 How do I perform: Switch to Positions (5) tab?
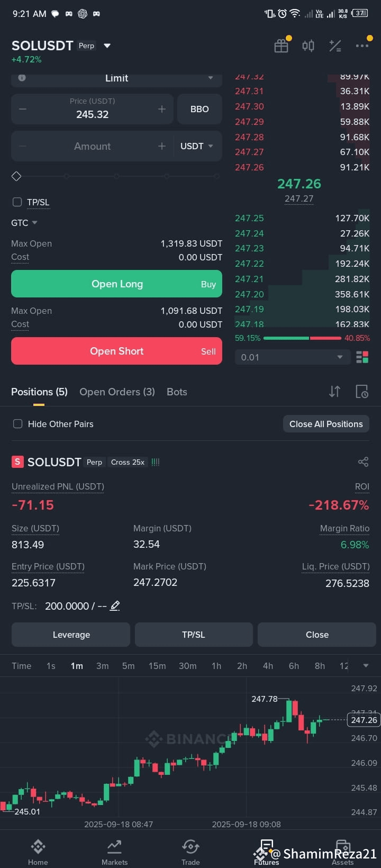[x=39, y=392]
